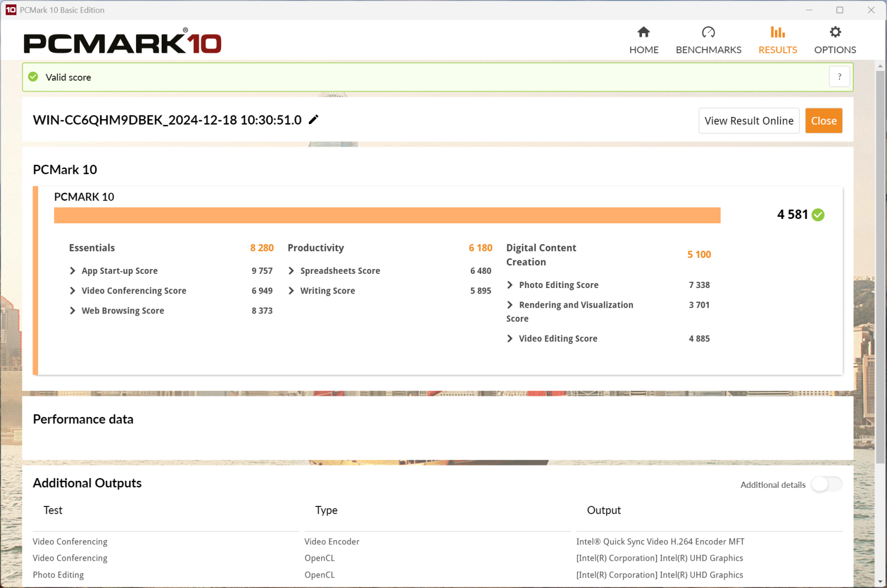Screen dimensions: 887x588
Task: Click the orange Close button
Action: [824, 121]
